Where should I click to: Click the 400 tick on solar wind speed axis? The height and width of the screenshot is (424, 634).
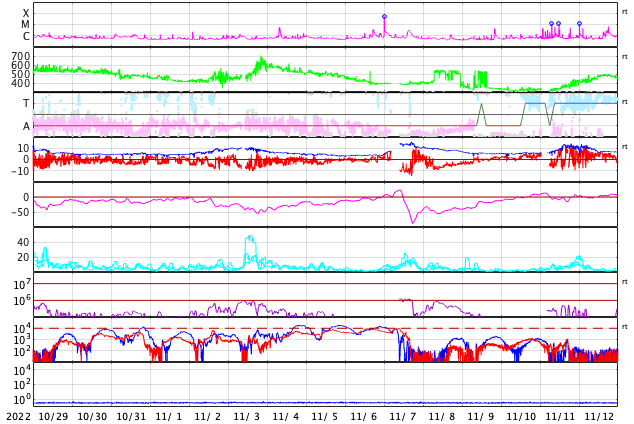coord(21,84)
